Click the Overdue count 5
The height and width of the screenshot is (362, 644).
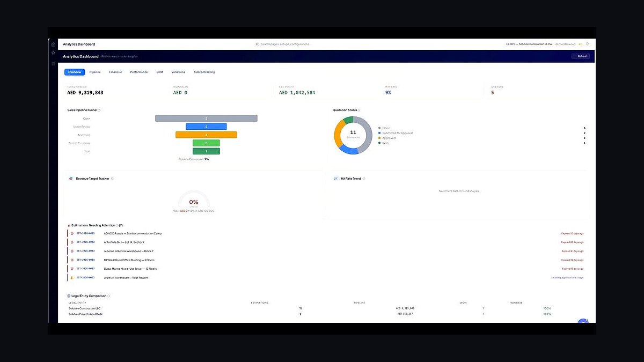coord(493,93)
